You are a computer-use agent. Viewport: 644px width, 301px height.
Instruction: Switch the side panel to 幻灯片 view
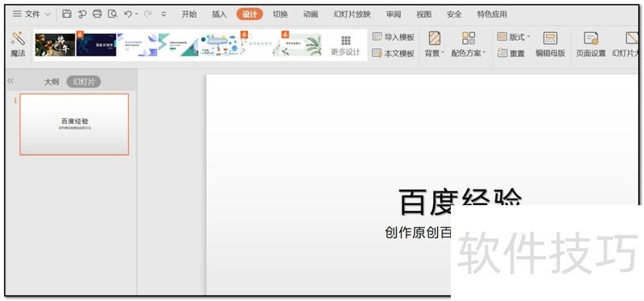[x=84, y=82]
